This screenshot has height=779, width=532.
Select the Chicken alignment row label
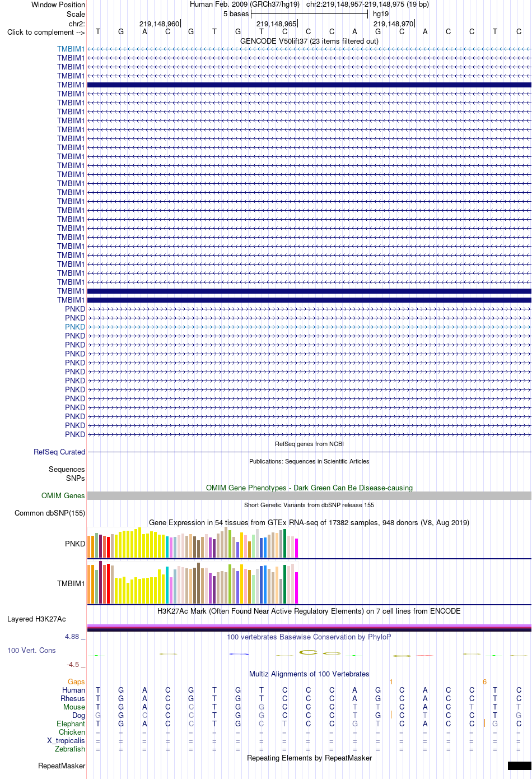click(72, 732)
